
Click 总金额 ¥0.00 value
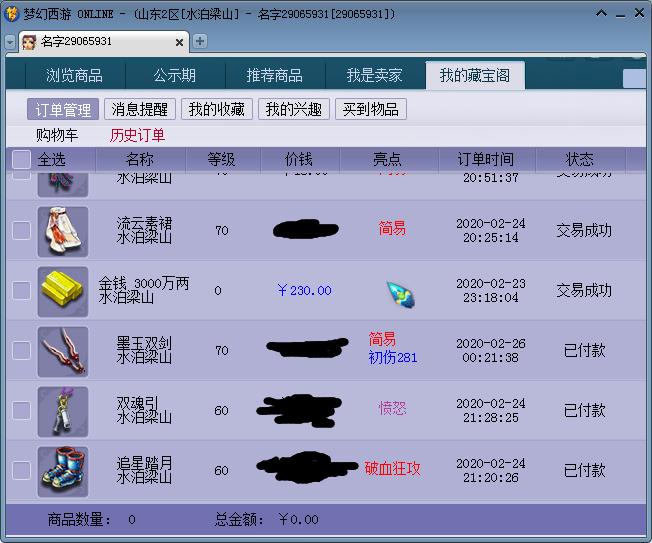pos(299,519)
